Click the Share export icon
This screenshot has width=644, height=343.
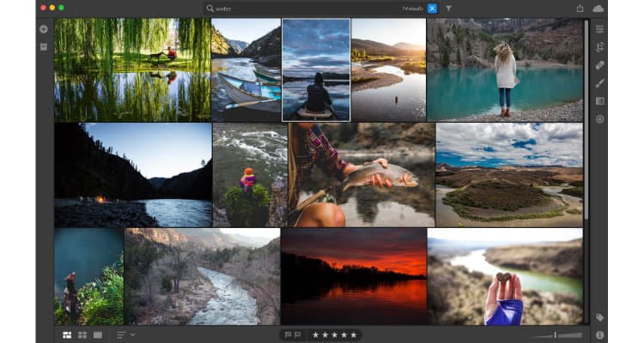coord(580,8)
